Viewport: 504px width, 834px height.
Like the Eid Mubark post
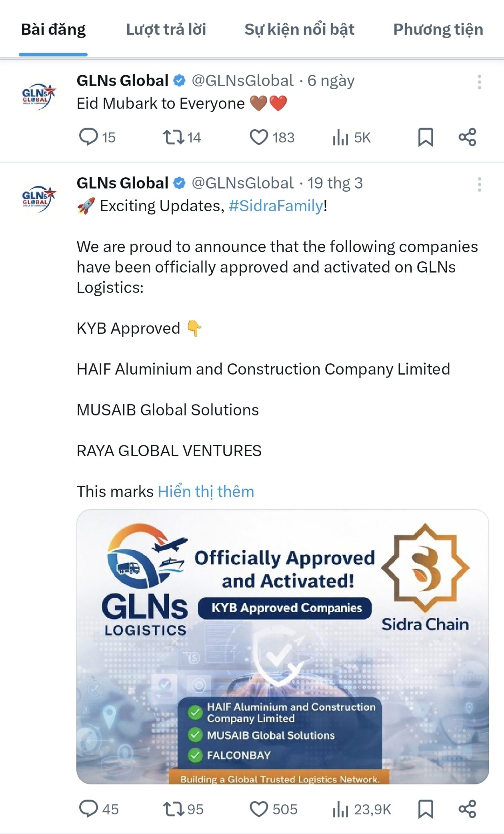pyautogui.click(x=259, y=137)
